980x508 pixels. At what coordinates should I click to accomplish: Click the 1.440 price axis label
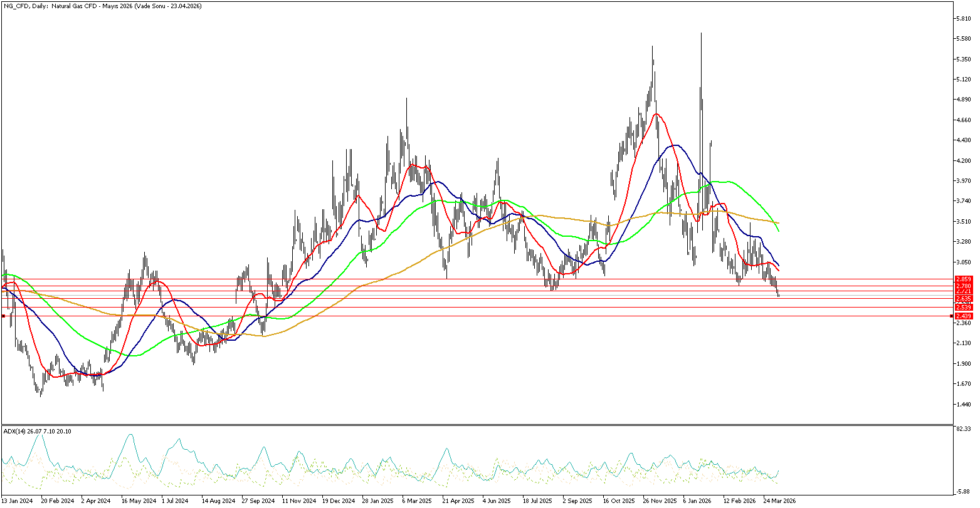[964, 405]
